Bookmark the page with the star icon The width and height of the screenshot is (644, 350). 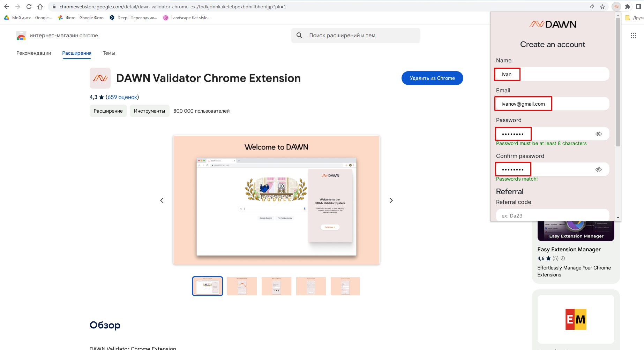tap(602, 7)
